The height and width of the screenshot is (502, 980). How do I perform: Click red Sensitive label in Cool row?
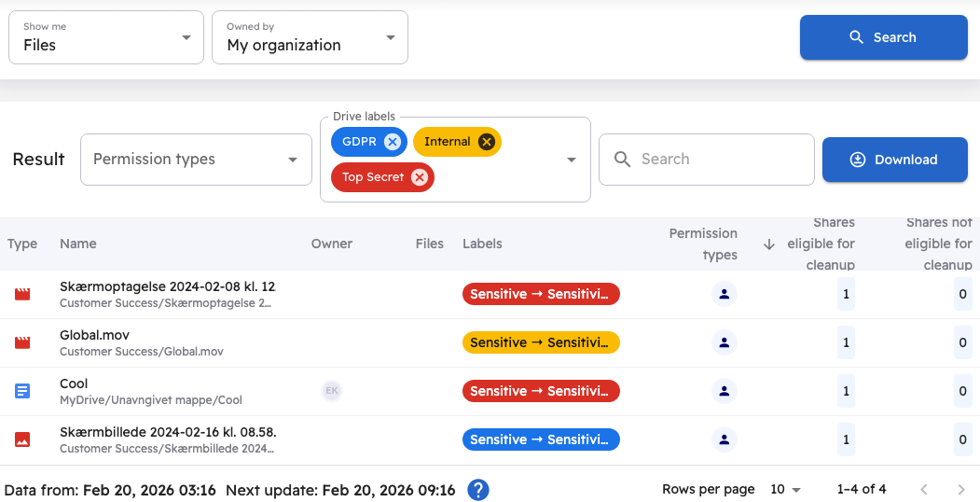(x=541, y=391)
